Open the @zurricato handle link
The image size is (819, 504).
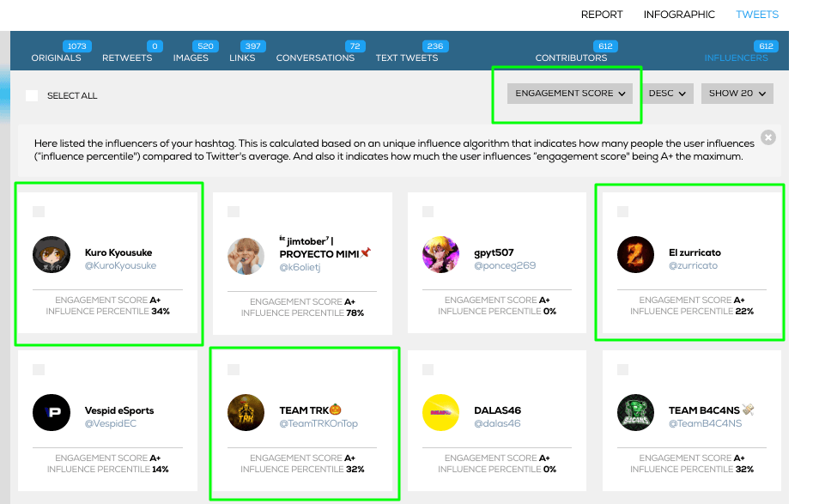pos(693,265)
